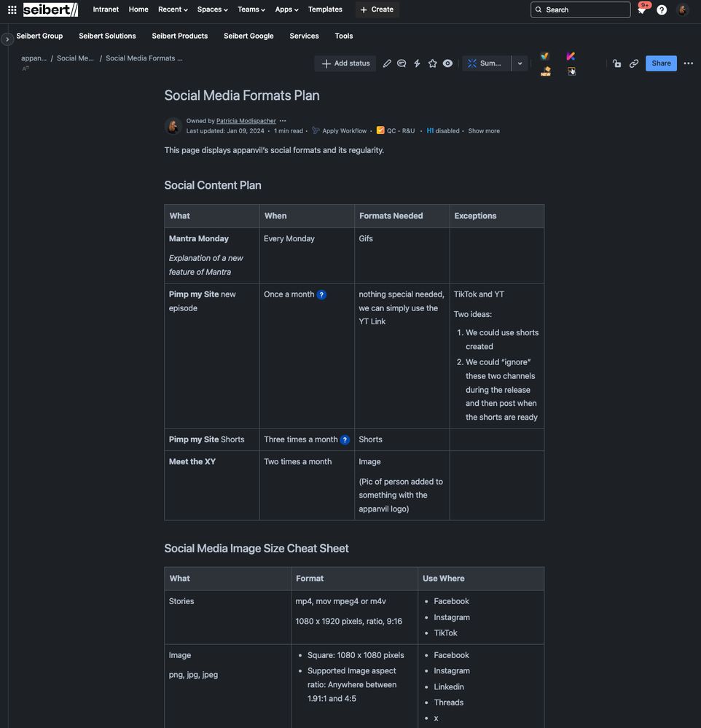Open the Edit pencil icon
The width and height of the screenshot is (701, 728).
pos(387,63)
